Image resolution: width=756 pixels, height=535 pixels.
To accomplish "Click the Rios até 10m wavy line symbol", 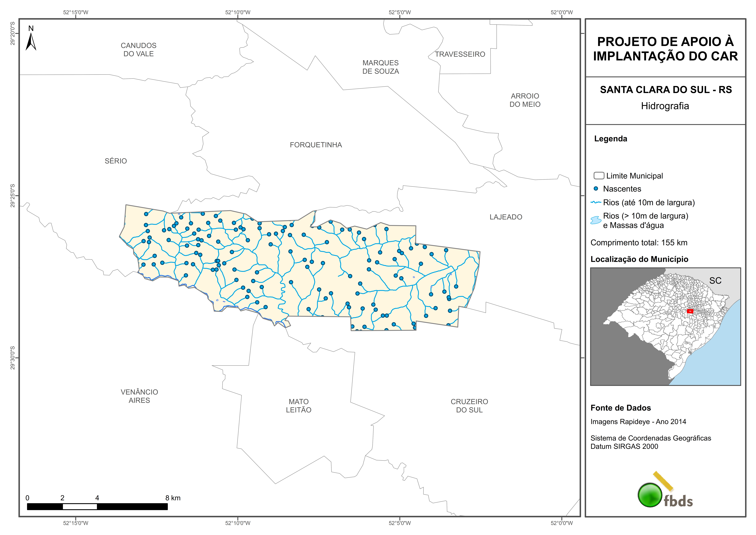I will (596, 202).
